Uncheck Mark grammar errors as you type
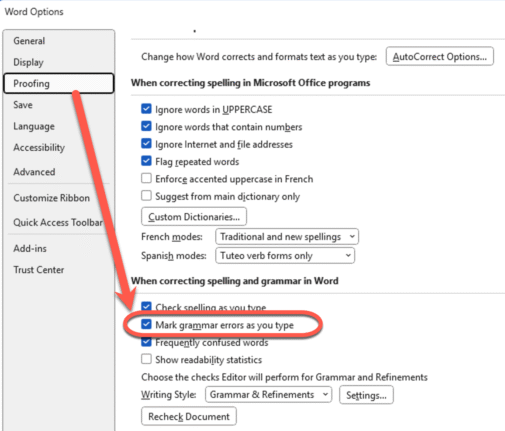This screenshot has height=431, width=505. click(146, 324)
